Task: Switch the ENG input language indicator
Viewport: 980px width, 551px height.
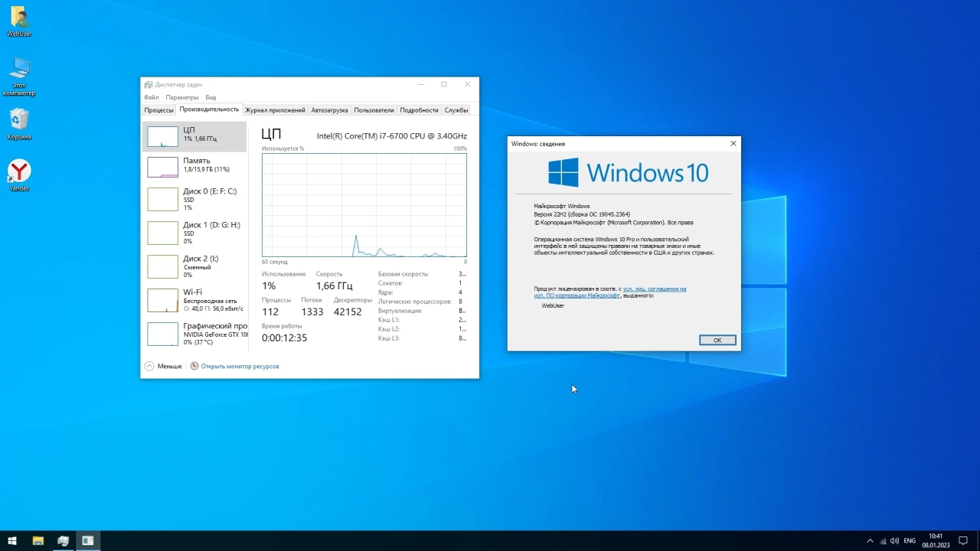Action: click(x=910, y=541)
